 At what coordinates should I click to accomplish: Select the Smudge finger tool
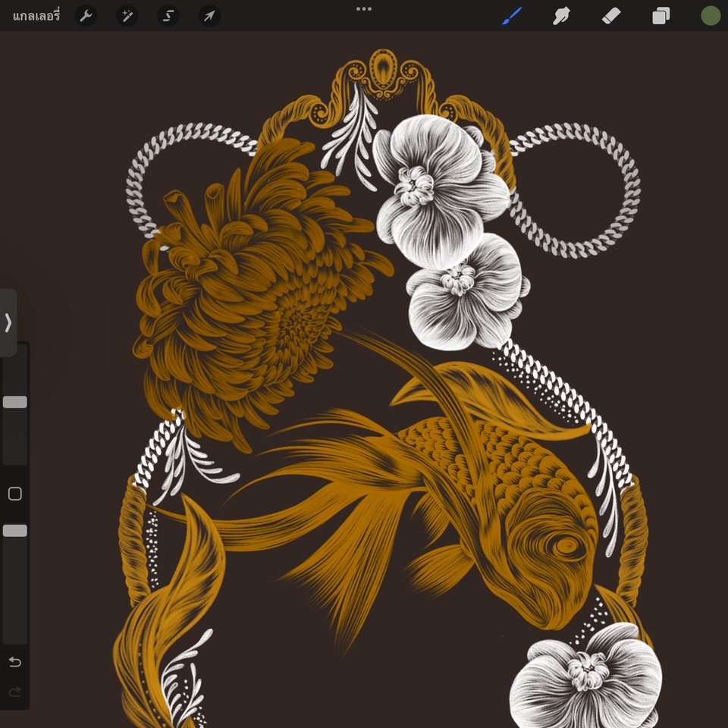point(561,16)
